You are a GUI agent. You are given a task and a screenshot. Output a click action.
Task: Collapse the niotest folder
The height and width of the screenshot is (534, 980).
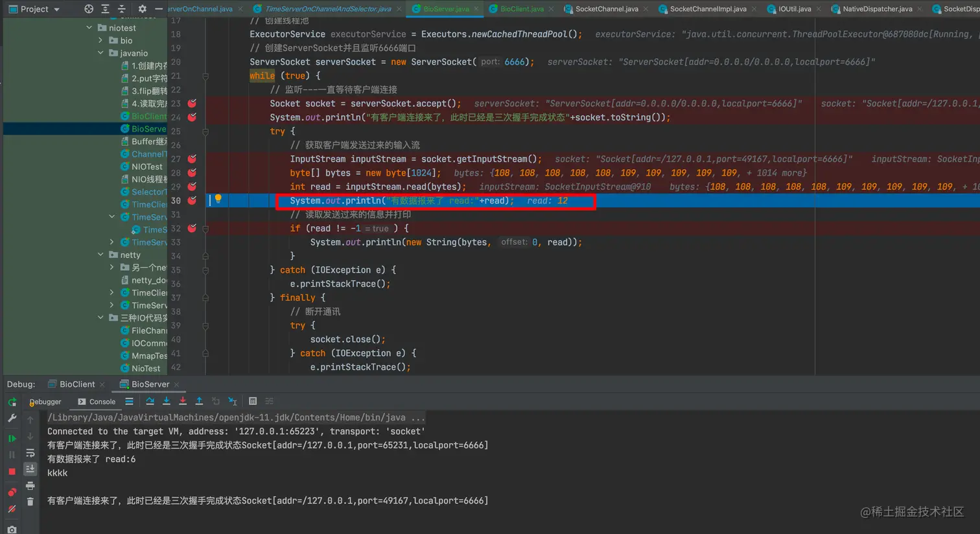tap(89, 28)
